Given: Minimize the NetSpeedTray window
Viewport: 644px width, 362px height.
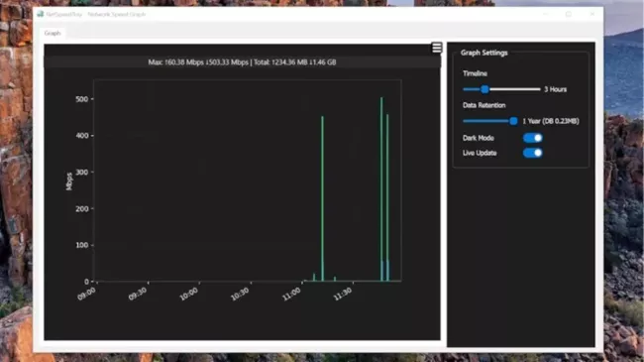Looking at the screenshot, I should point(546,14).
